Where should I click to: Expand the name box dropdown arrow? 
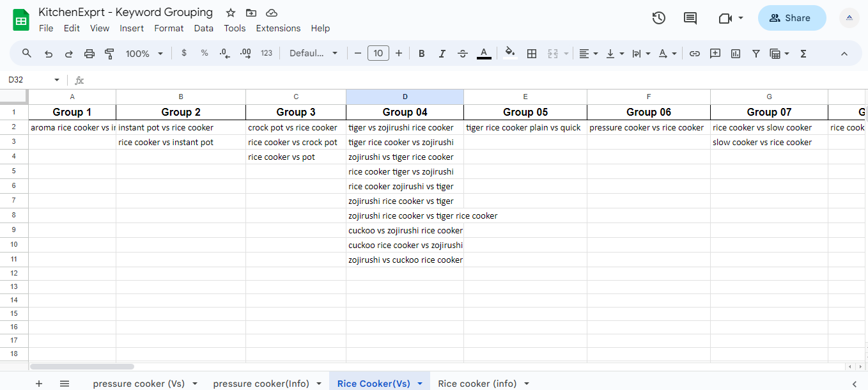click(x=57, y=80)
